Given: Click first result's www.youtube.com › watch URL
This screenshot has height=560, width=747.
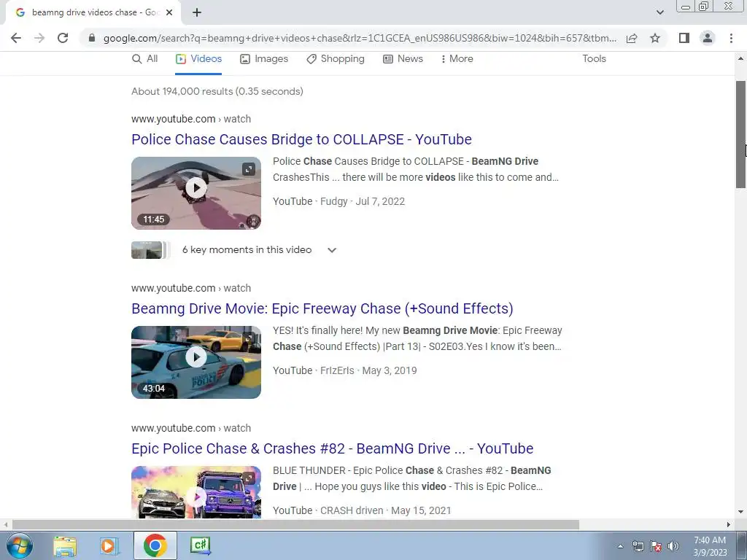Looking at the screenshot, I should point(191,119).
